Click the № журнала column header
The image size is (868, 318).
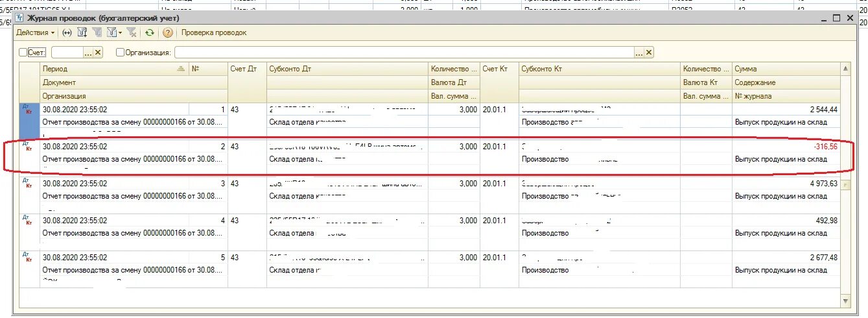(786, 96)
